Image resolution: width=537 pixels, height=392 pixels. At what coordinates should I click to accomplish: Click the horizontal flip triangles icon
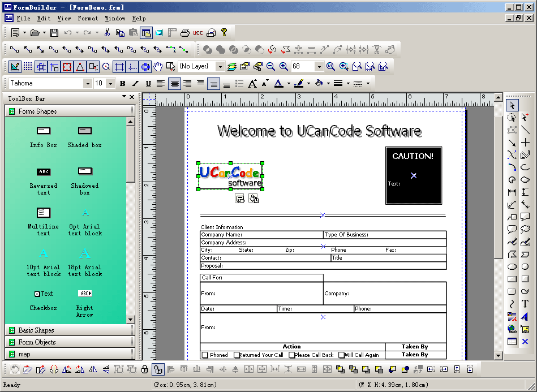93,369
